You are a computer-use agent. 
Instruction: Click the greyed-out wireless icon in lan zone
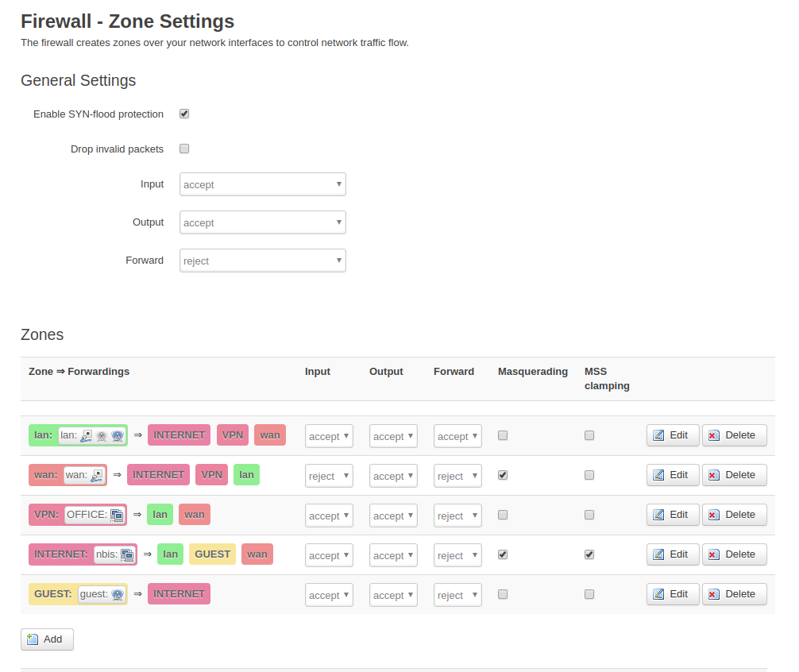[x=102, y=435]
